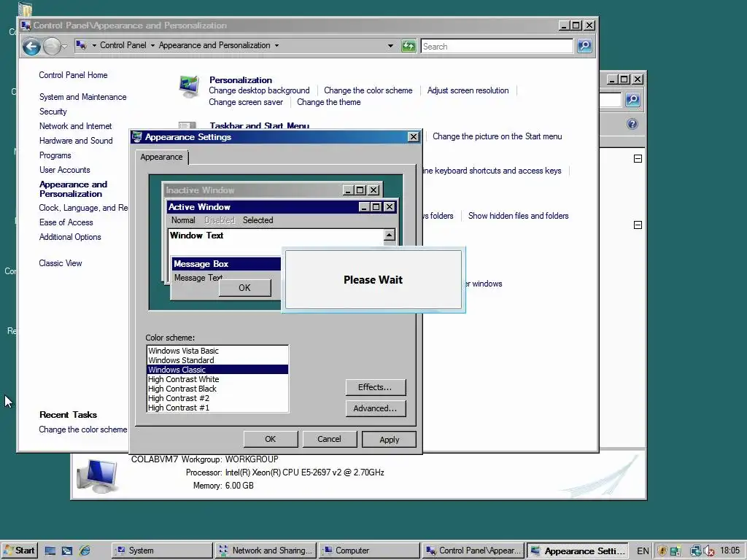Click Show Desktop quick launch icon
The image size is (747, 560).
[x=50, y=551]
